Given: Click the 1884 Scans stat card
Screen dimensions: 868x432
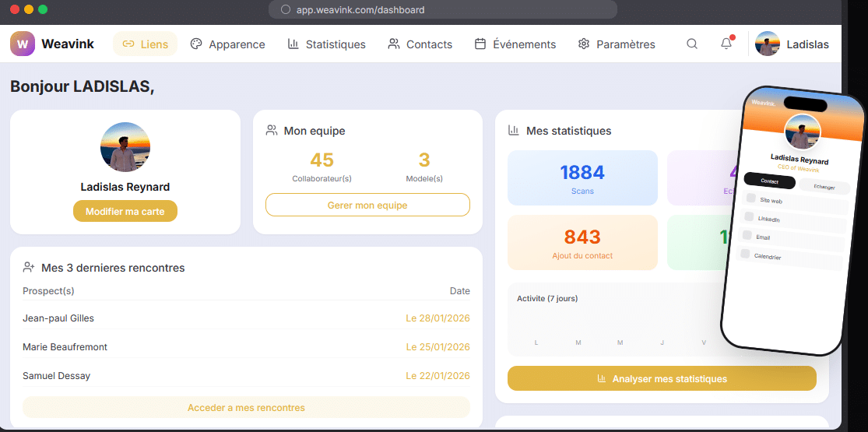Looking at the screenshot, I should (x=582, y=177).
